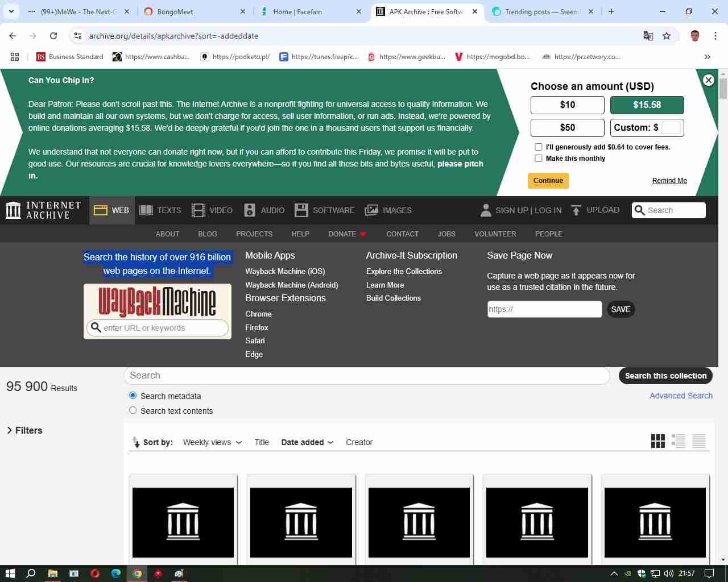Viewport: 728px width, 582px height.
Task: Open Business Standard bookmark
Action: point(69,57)
